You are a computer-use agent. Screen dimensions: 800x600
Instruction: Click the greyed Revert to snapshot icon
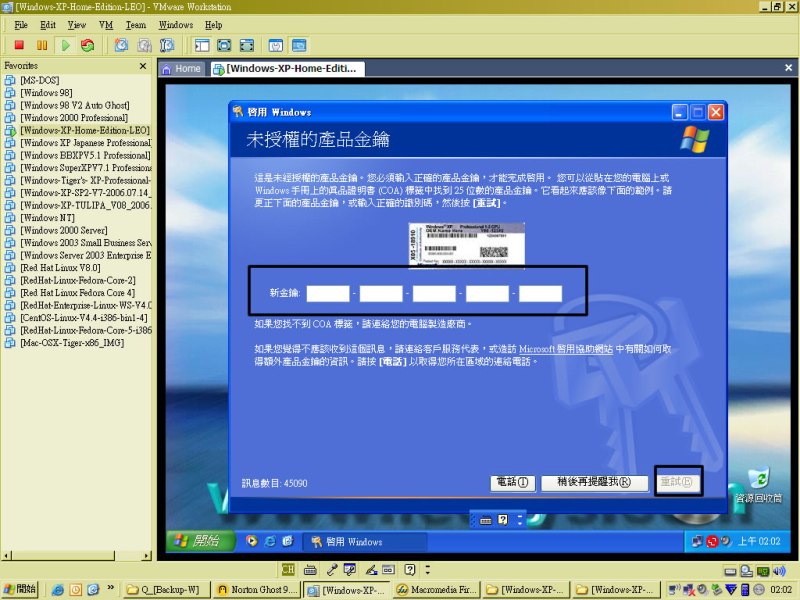[144, 45]
